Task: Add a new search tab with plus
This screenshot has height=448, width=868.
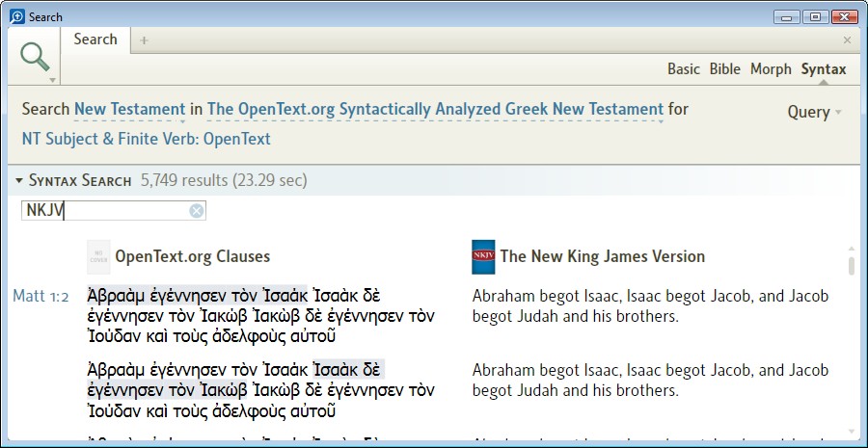Action: click(144, 40)
